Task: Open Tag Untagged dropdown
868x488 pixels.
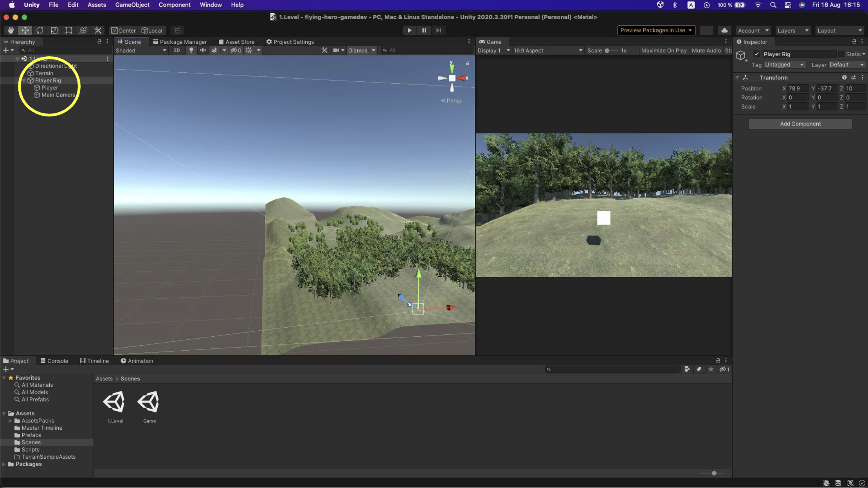Action: [784, 65]
